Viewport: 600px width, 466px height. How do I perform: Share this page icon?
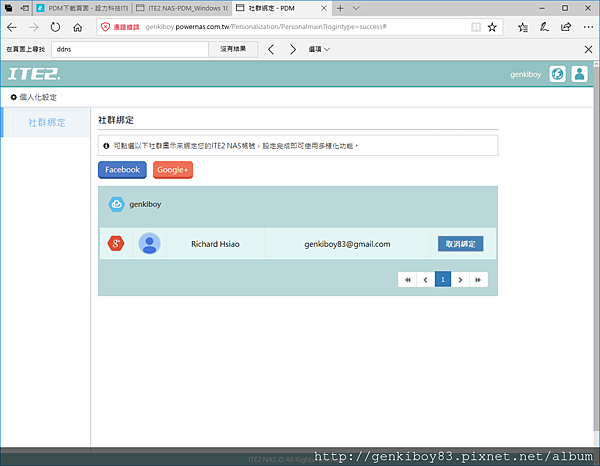coord(566,27)
